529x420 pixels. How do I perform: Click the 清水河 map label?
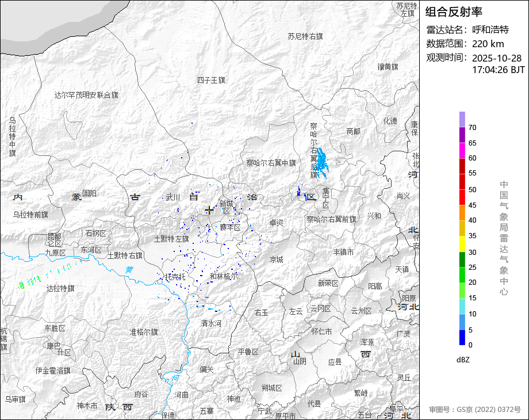tap(211, 323)
